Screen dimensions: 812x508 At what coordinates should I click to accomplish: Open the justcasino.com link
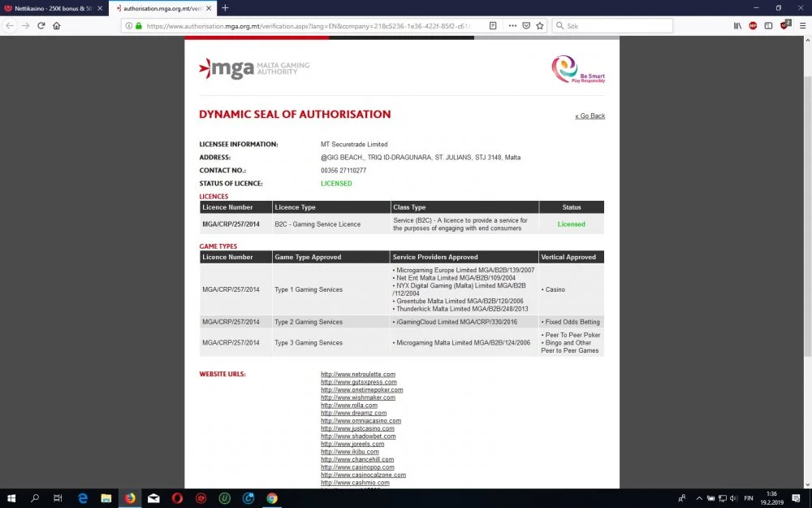(x=357, y=428)
